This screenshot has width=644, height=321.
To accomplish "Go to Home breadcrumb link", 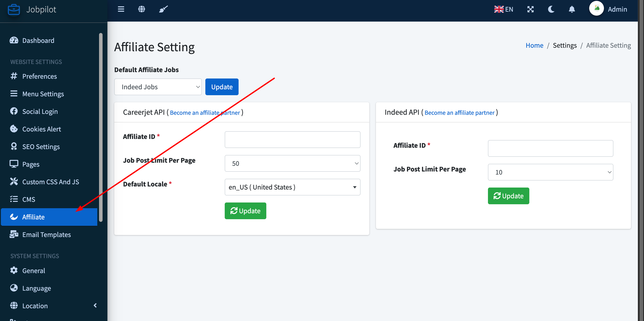I will 534,45.
